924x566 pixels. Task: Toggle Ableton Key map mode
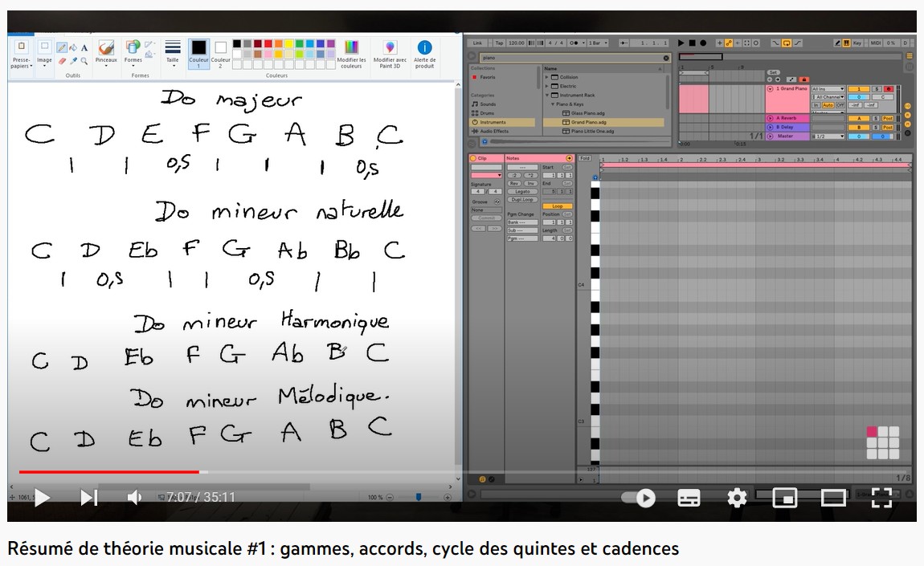tap(857, 43)
